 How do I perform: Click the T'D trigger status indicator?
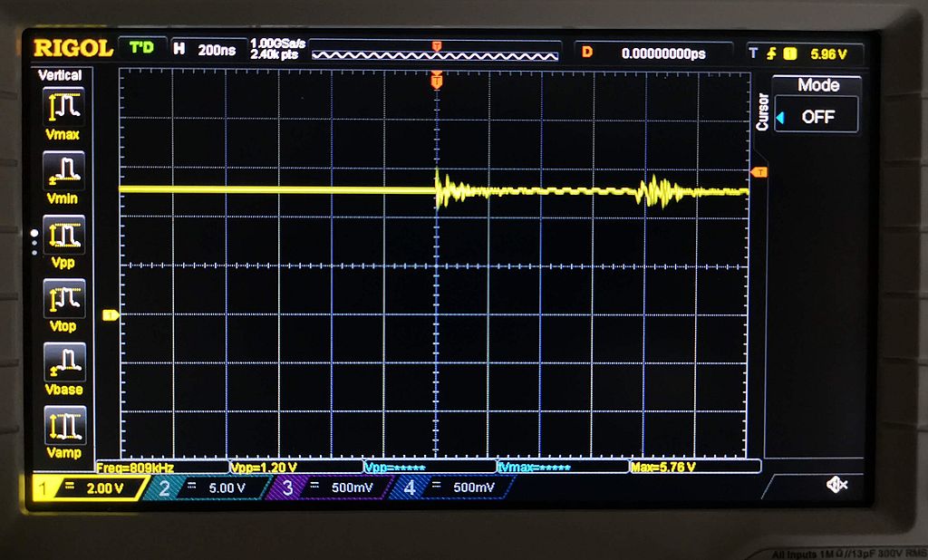[142, 48]
